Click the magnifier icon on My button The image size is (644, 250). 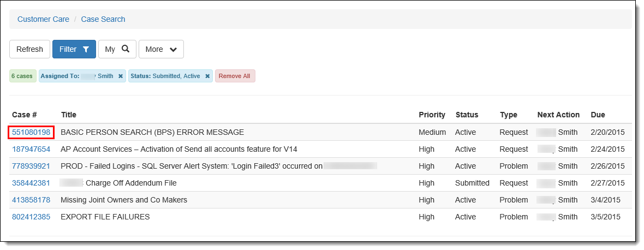click(x=126, y=49)
